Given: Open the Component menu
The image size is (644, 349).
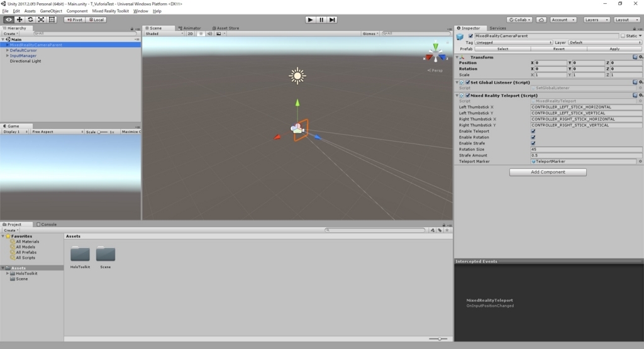Looking at the screenshot, I should tap(77, 11).
